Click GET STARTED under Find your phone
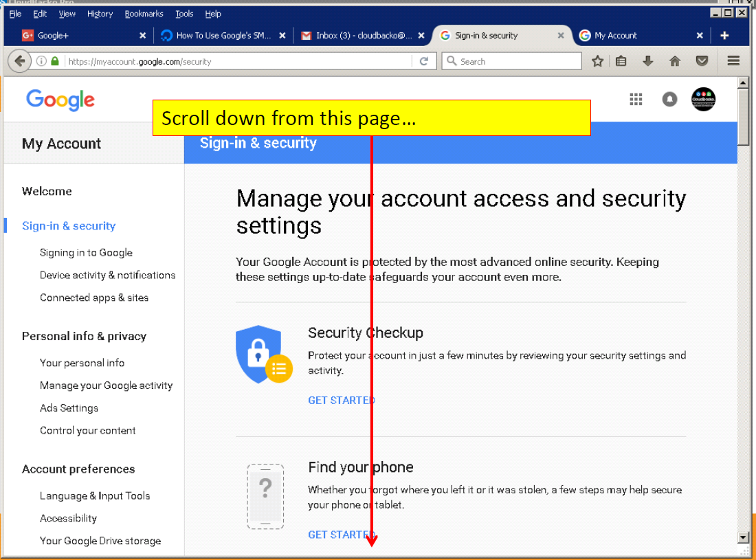Screen dimensions: 756x560 tap(342, 535)
